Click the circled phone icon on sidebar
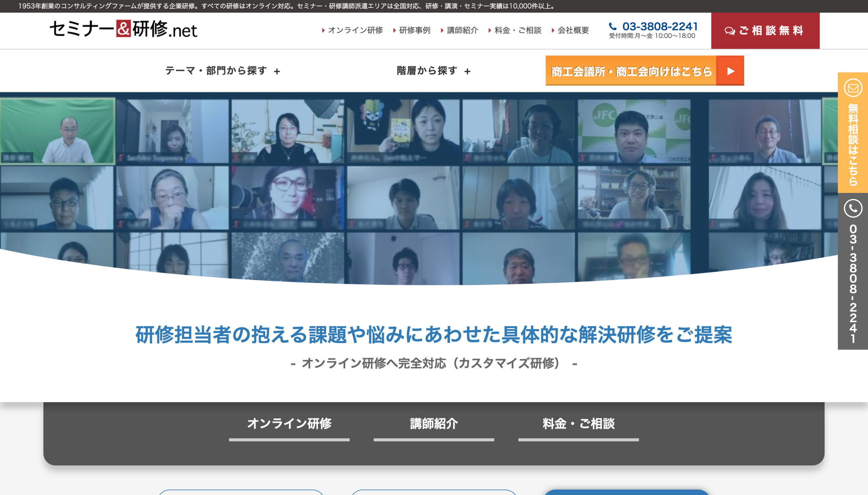The image size is (868, 495). [853, 209]
